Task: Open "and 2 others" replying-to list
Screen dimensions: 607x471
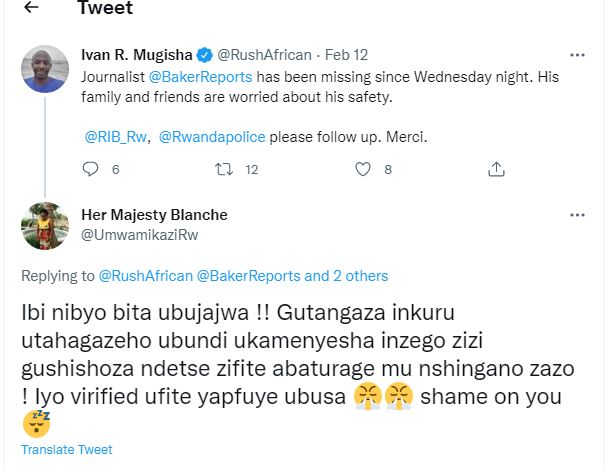Action: [x=346, y=275]
